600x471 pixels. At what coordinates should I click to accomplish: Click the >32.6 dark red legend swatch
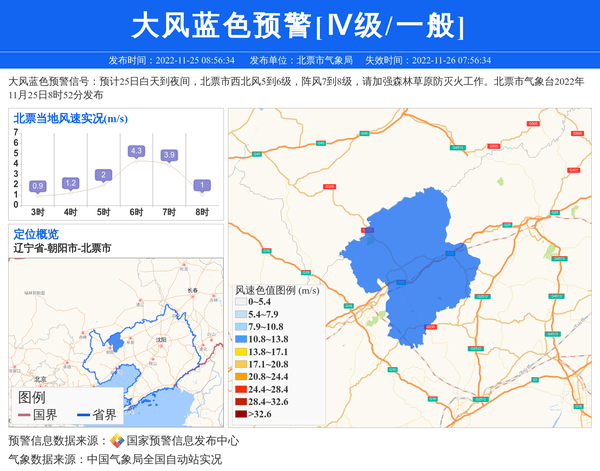click(241, 413)
